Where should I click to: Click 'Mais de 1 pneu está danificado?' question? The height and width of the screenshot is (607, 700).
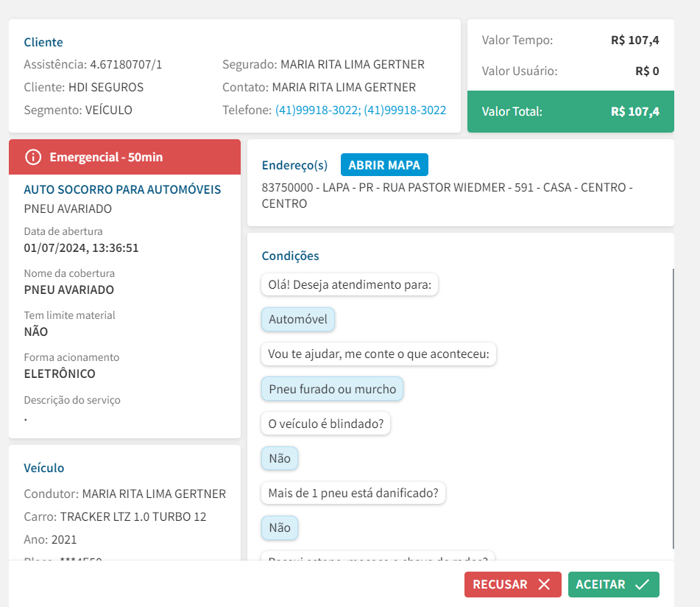tap(353, 493)
